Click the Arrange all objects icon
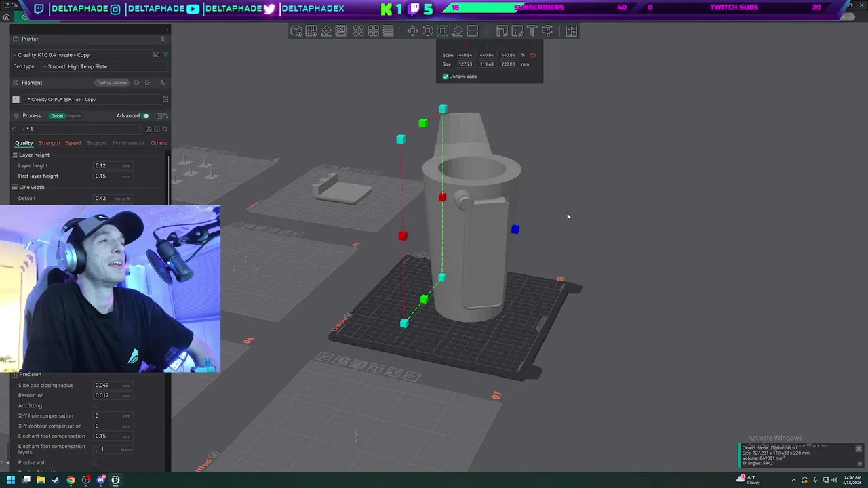Viewport: 868px width, 488px height. click(x=341, y=31)
